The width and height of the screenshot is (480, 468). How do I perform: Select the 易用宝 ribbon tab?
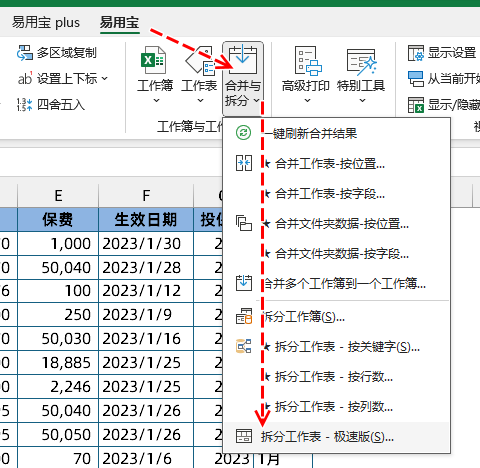point(119,23)
